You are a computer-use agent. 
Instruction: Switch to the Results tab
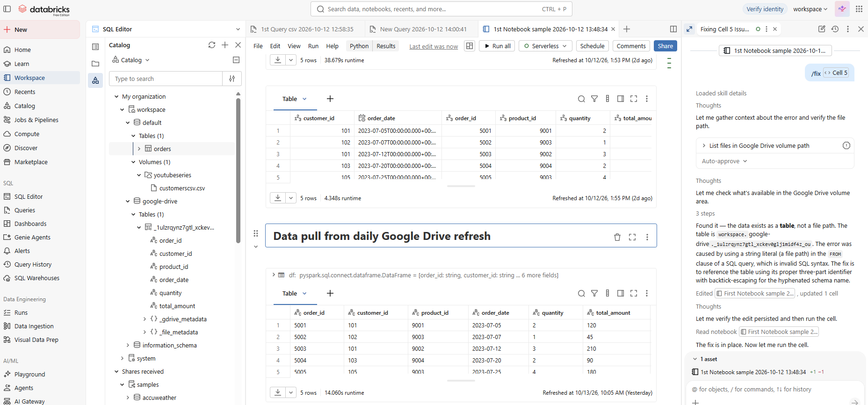[386, 46]
